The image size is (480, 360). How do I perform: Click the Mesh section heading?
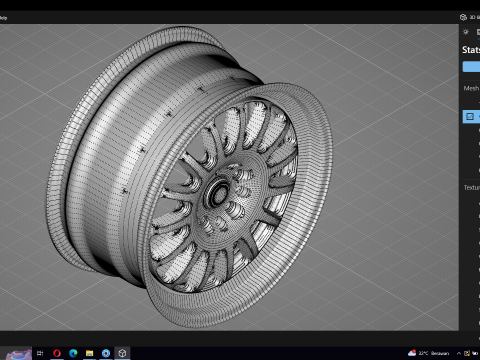pos(471,88)
